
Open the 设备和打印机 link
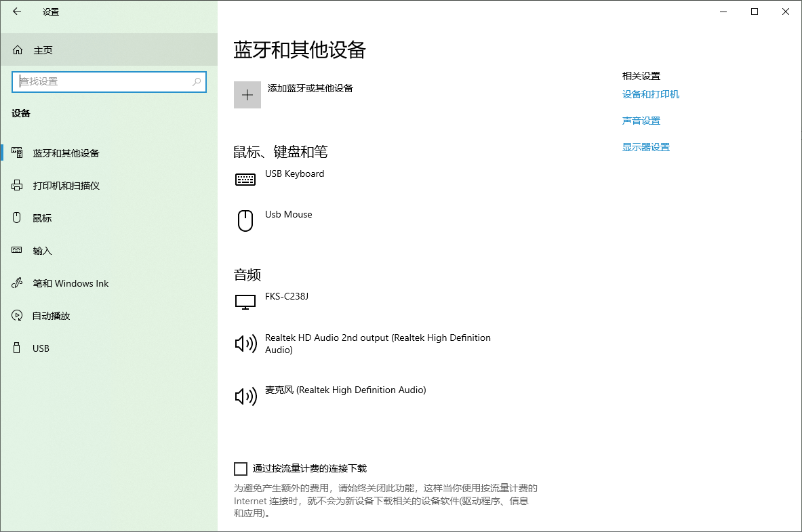tap(650, 94)
